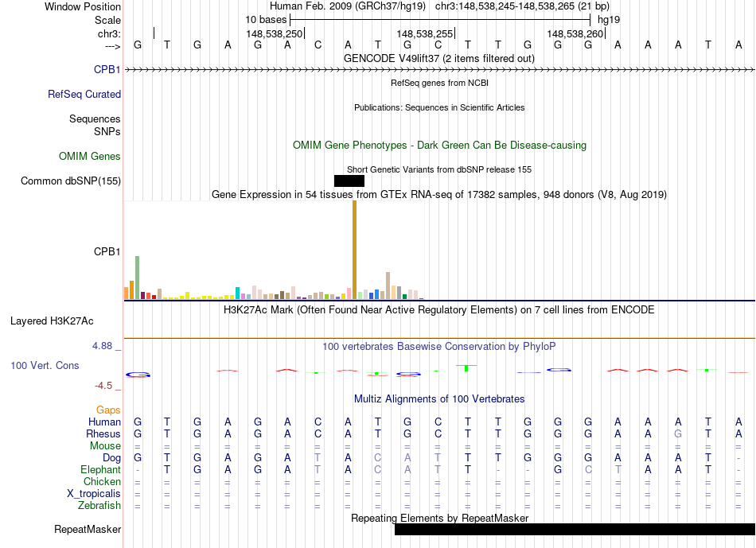756x548 pixels.
Task: Click the 148,538,250 position label
Action: 275,33
